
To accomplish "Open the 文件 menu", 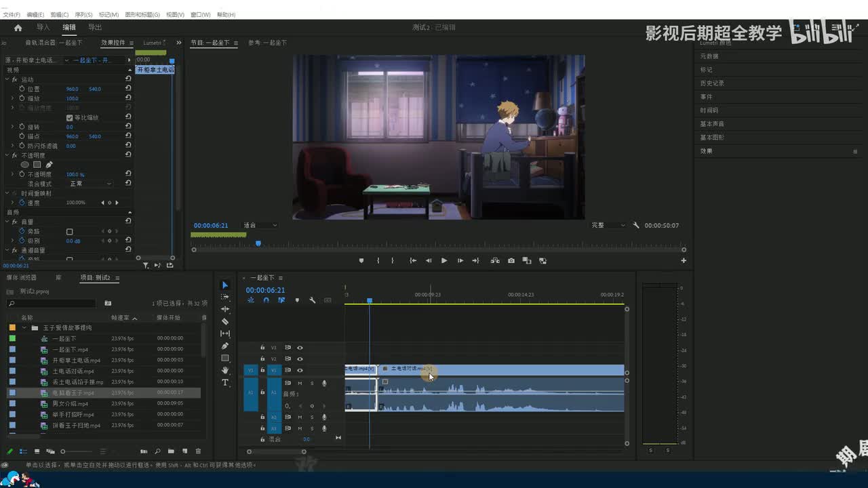I will point(12,14).
